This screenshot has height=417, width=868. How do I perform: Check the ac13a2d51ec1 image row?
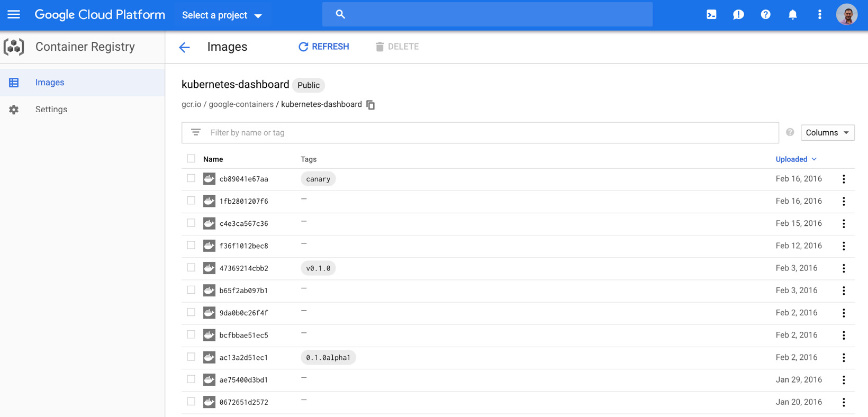point(191,357)
